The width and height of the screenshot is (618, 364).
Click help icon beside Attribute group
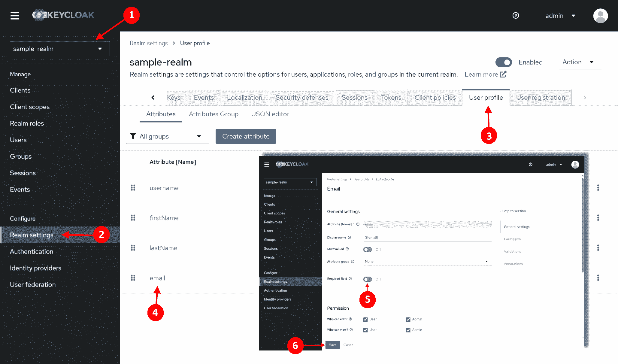click(353, 262)
